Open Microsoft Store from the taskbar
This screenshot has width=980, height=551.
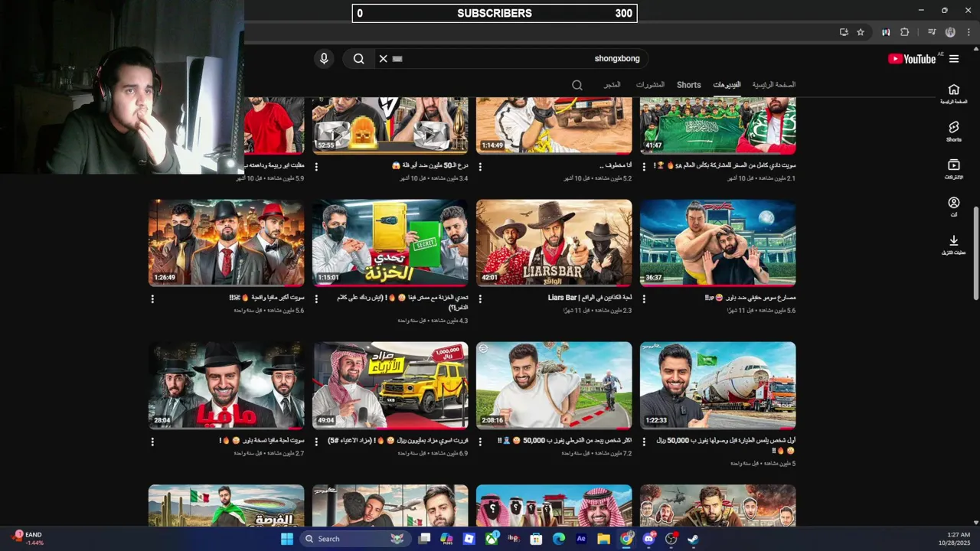click(536, 539)
